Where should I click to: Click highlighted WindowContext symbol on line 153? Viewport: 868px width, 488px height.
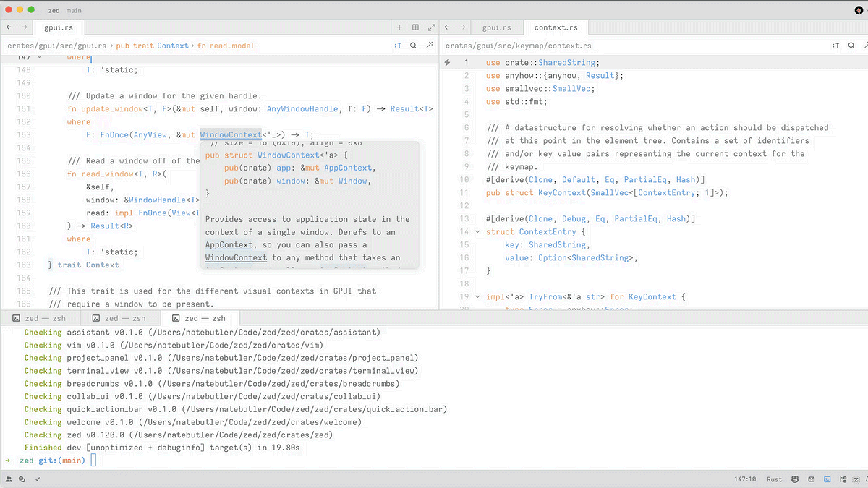tap(231, 135)
